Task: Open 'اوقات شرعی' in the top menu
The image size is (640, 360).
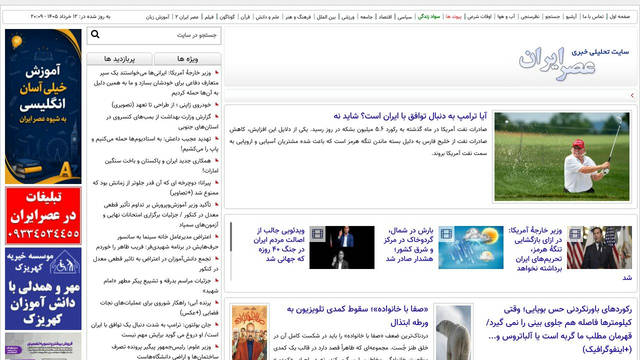Action: (479, 17)
